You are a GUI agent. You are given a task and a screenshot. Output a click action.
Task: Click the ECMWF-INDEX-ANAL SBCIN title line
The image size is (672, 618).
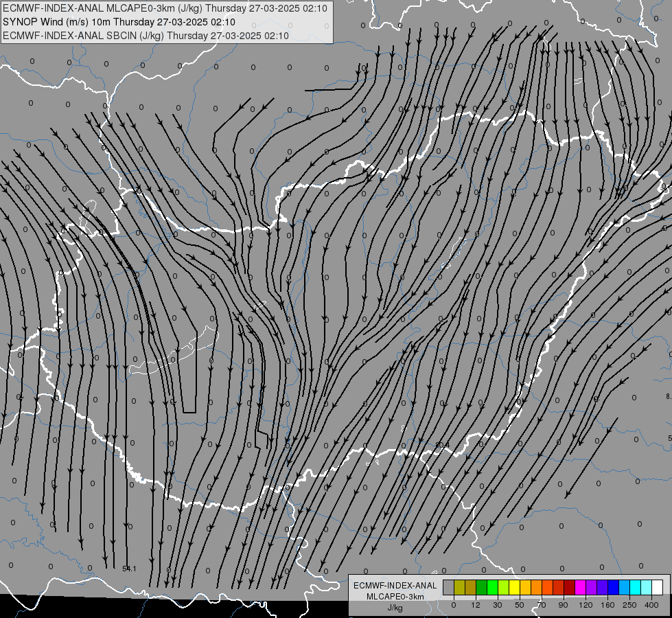pyautogui.click(x=146, y=36)
